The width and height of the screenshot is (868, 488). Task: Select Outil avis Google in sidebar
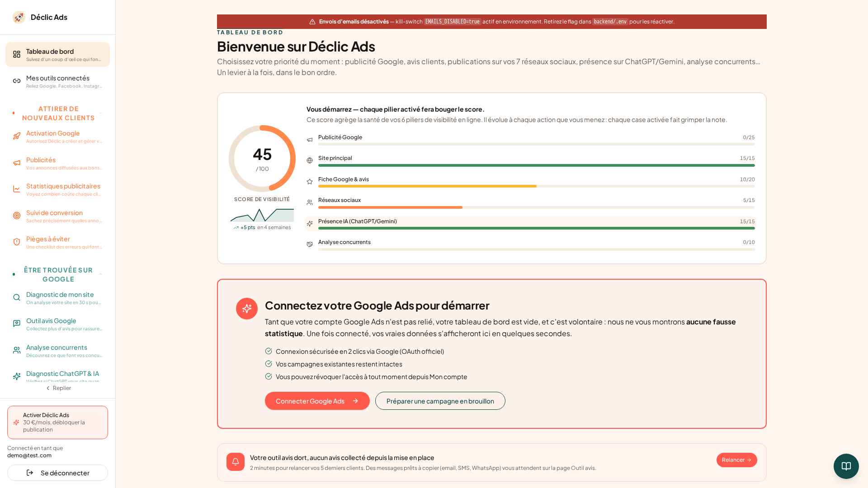[57, 324]
